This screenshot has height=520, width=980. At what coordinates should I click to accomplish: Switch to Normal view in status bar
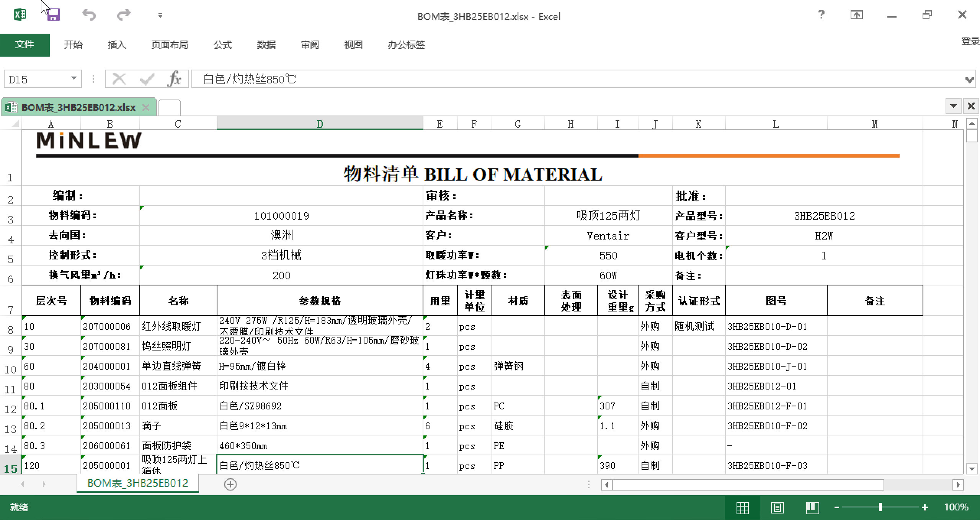coord(742,508)
